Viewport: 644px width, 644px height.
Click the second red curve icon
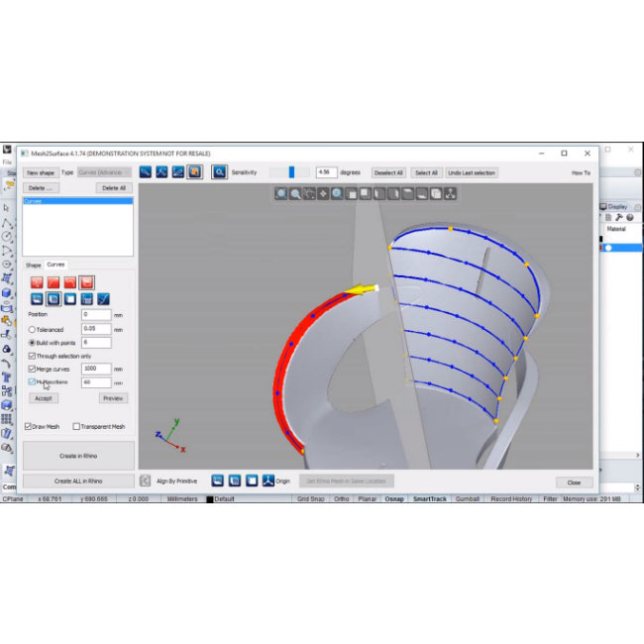point(54,282)
